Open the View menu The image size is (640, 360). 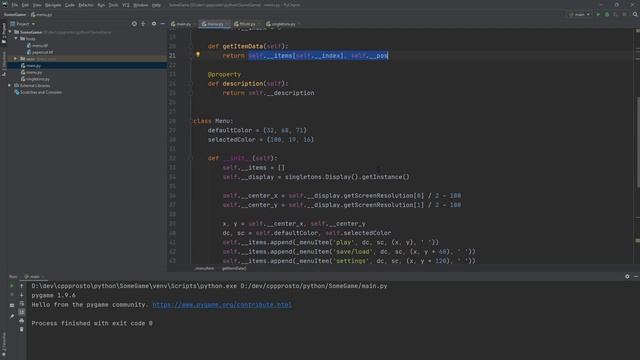[37, 5]
